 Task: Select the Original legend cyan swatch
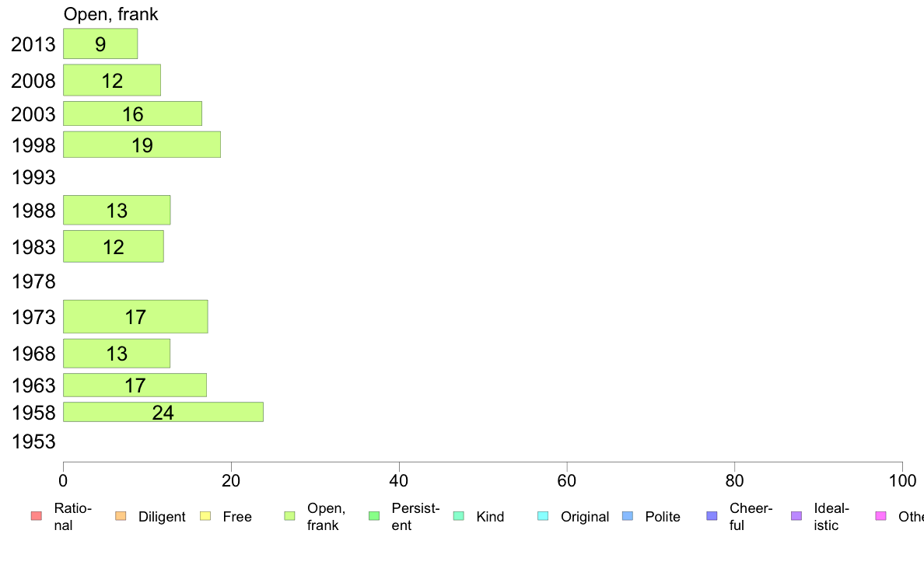(x=544, y=516)
